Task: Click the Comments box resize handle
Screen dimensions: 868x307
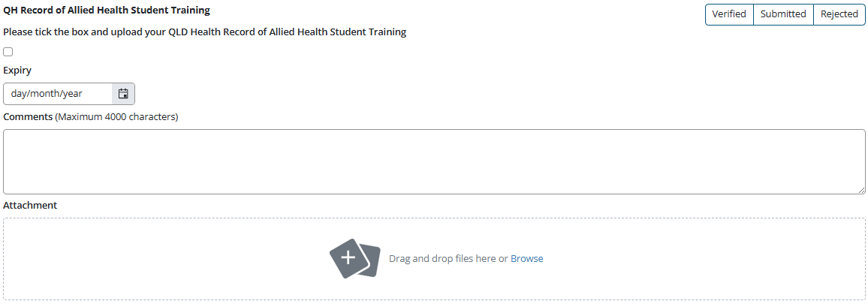Action: click(861, 191)
